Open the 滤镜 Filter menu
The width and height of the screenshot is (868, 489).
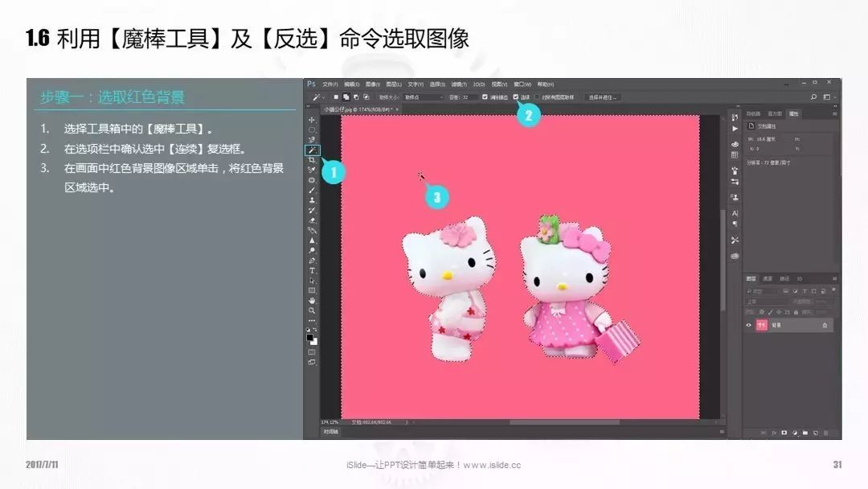(x=459, y=84)
